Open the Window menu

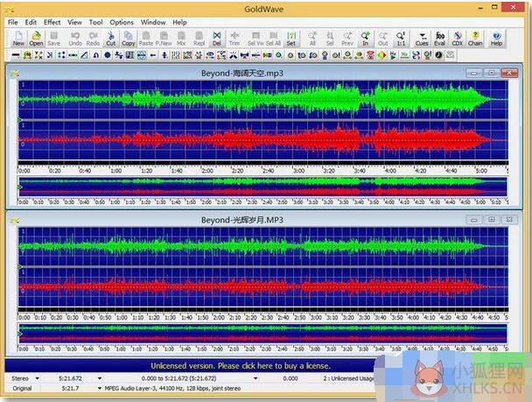pyautogui.click(x=153, y=23)
